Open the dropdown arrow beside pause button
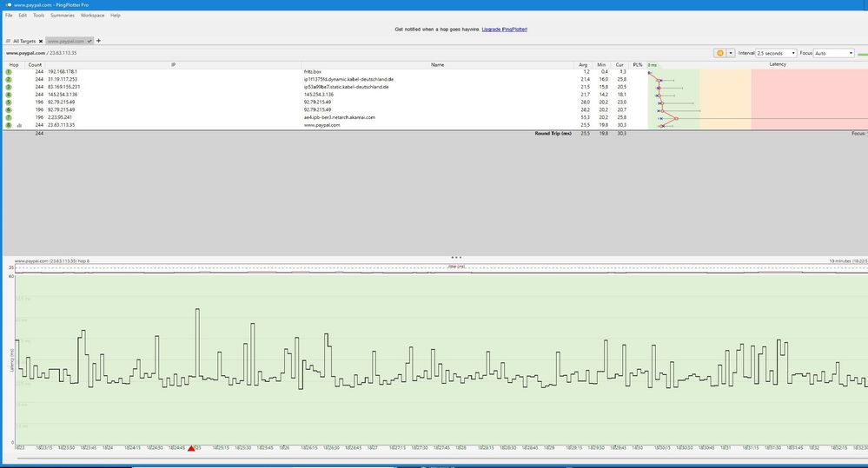The width and height of the screenshot is (868, 468). (731, 53)
